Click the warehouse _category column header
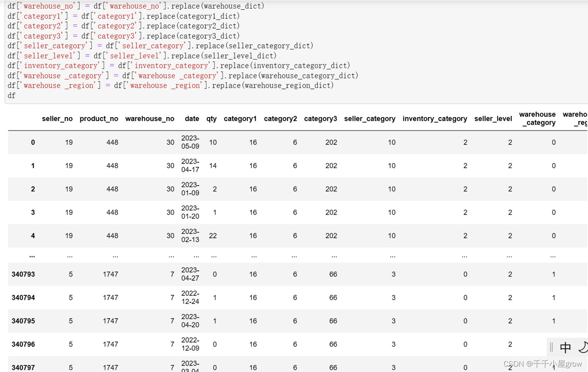The height and width of the screenshot is (372, 588). (537, 118)
